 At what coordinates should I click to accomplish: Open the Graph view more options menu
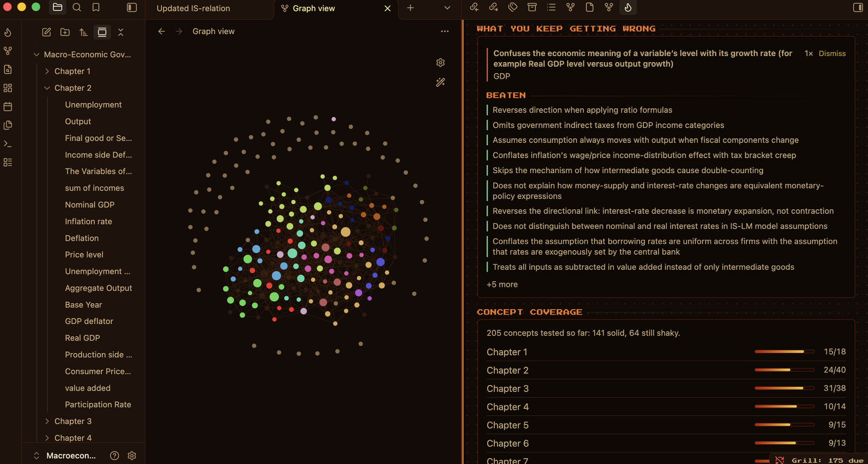445,31
